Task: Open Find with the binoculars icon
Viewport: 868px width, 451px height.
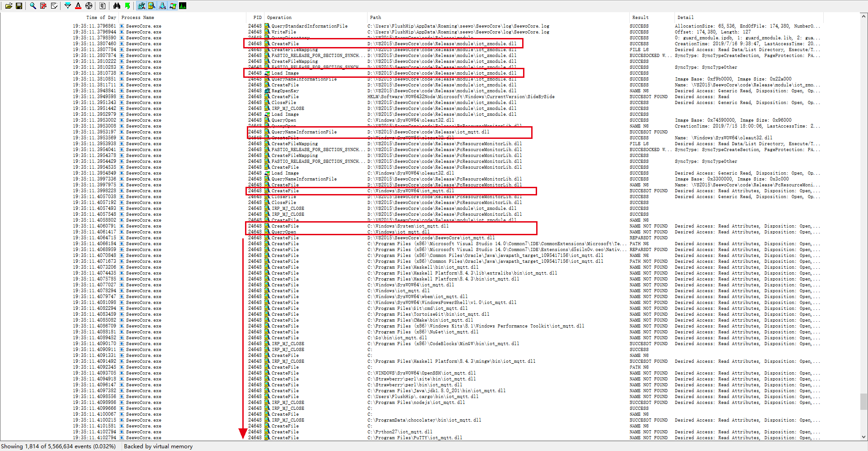Action: (x=117, y=6)
